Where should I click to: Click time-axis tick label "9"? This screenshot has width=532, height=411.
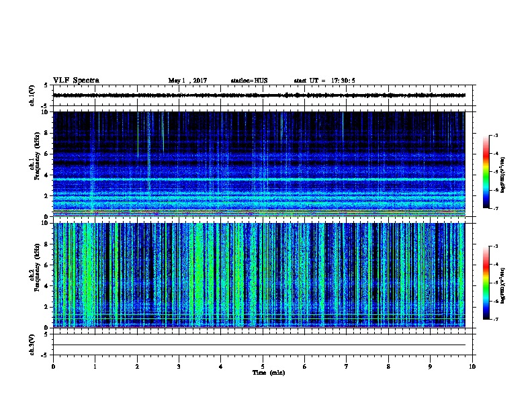(x=430, y=366)
